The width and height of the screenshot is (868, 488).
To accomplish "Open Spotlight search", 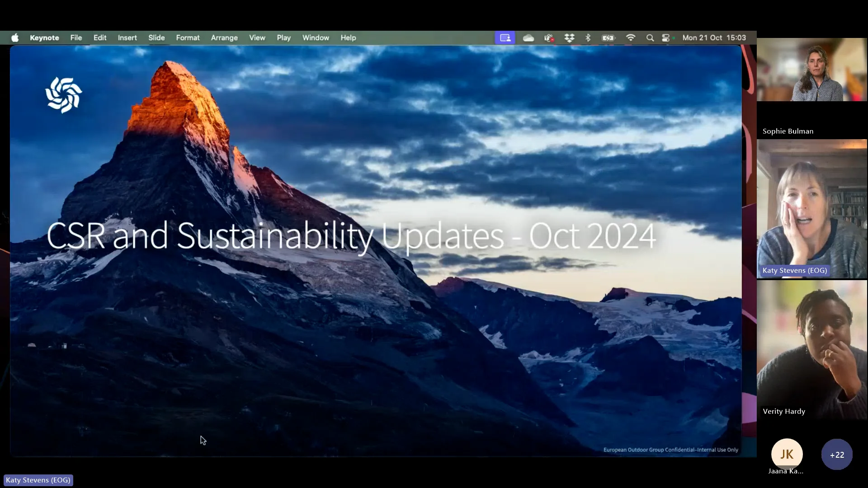I will coord(650,38).
